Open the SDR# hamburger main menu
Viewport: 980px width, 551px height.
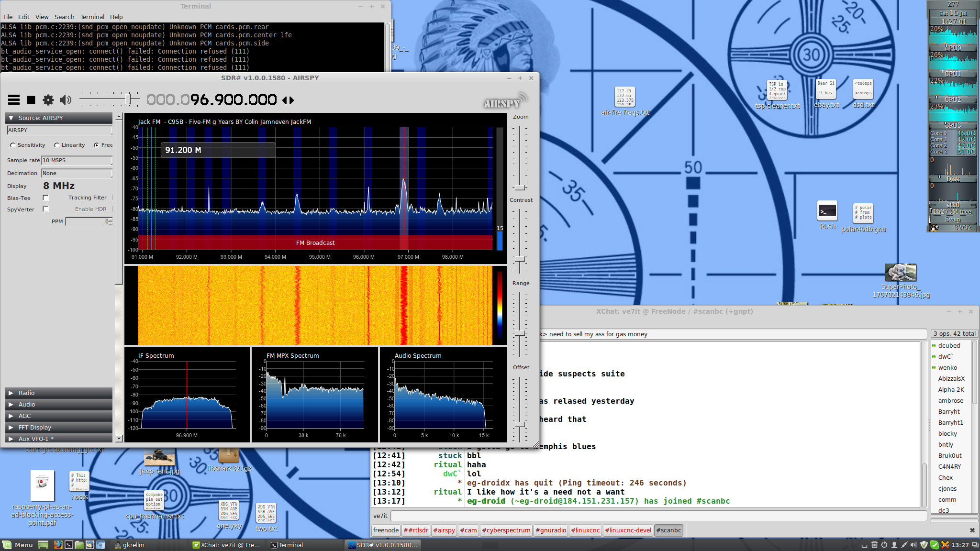[14, 99]
